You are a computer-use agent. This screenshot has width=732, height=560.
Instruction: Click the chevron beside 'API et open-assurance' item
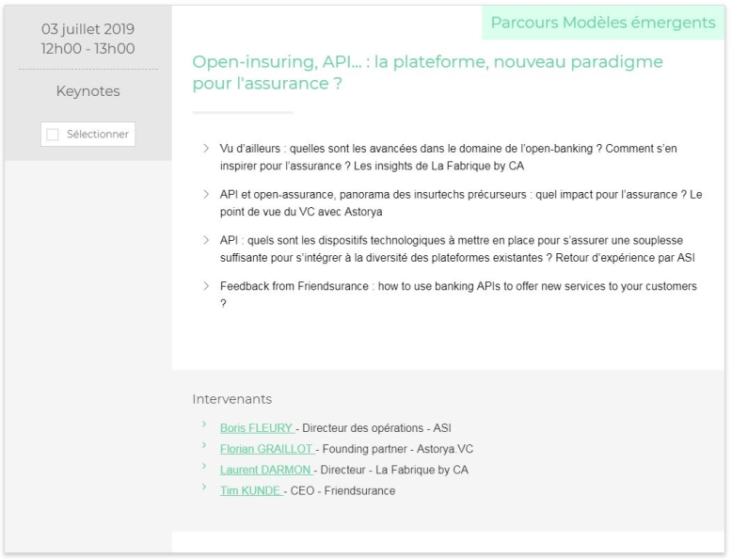[x=206, y=194]
